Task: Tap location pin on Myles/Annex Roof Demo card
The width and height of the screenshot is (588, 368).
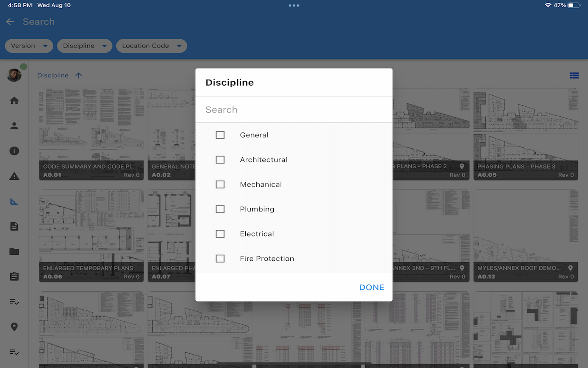Action: (x=570, y=268)
